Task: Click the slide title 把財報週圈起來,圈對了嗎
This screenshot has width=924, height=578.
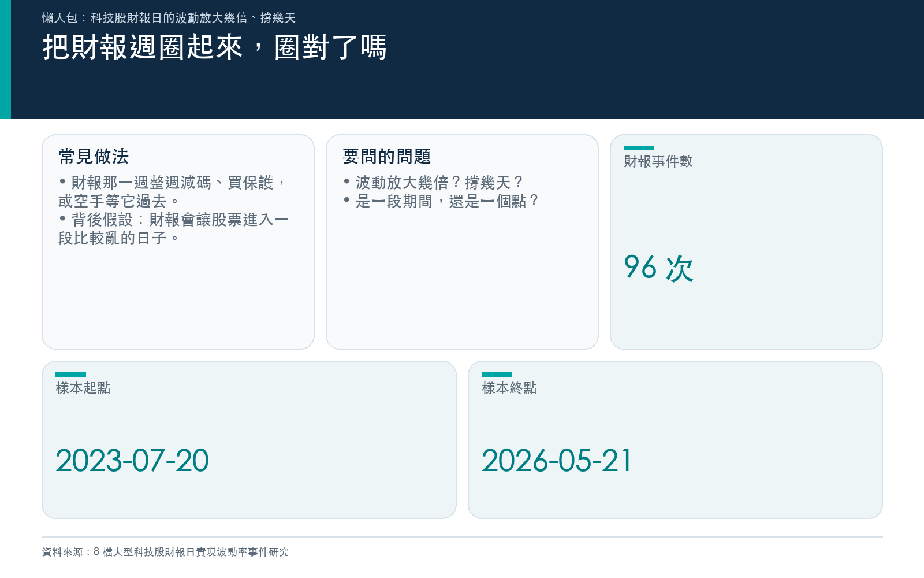Action: coord(214,47)
